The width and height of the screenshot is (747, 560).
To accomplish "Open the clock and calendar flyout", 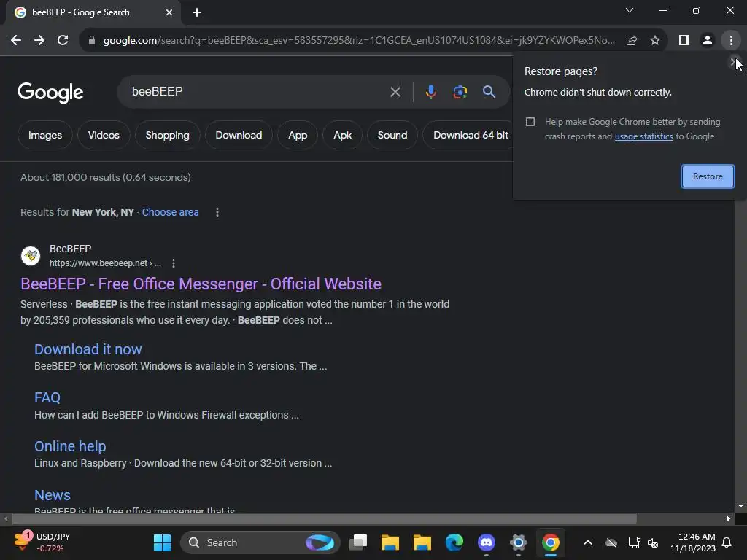I will click(x=693, y=542).
